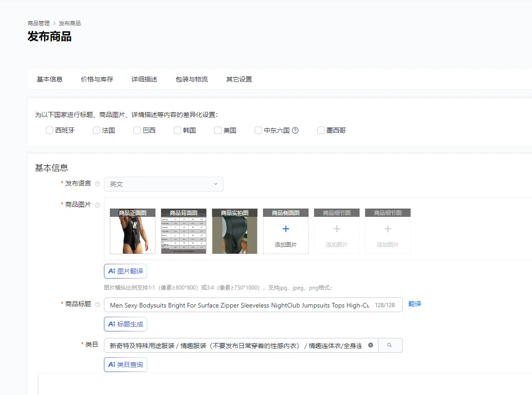The image size is (532, 395).
Task: Switch to the 价格与库存 tab
Action: (97, 79)
